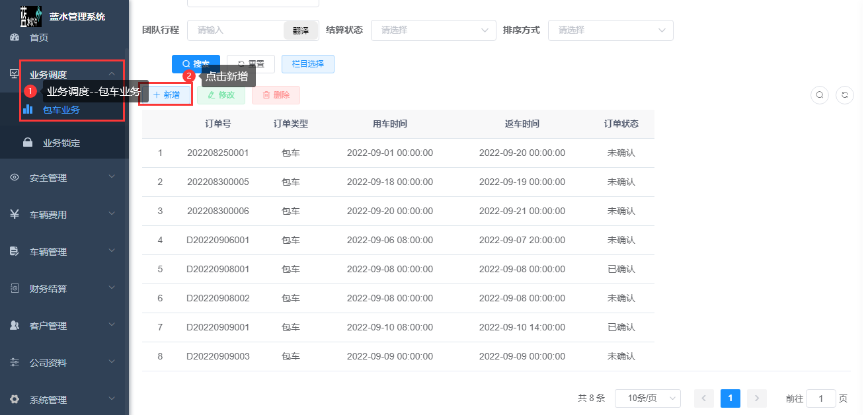
Task: Select page 1 in pagination
Action: point(730,398)
